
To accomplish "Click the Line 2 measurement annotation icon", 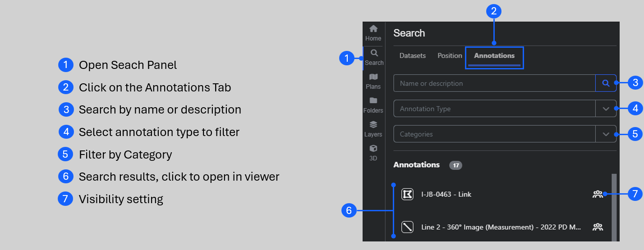I will [x=408, y=227].
